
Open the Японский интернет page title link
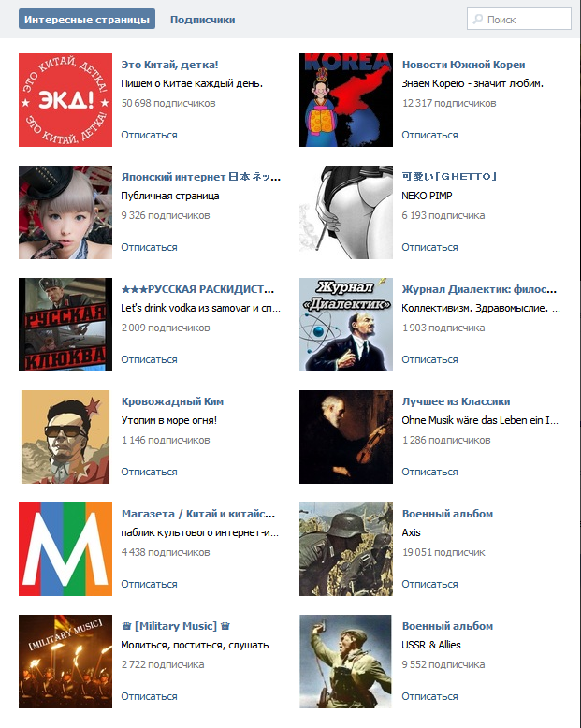[x=201, y=177]
